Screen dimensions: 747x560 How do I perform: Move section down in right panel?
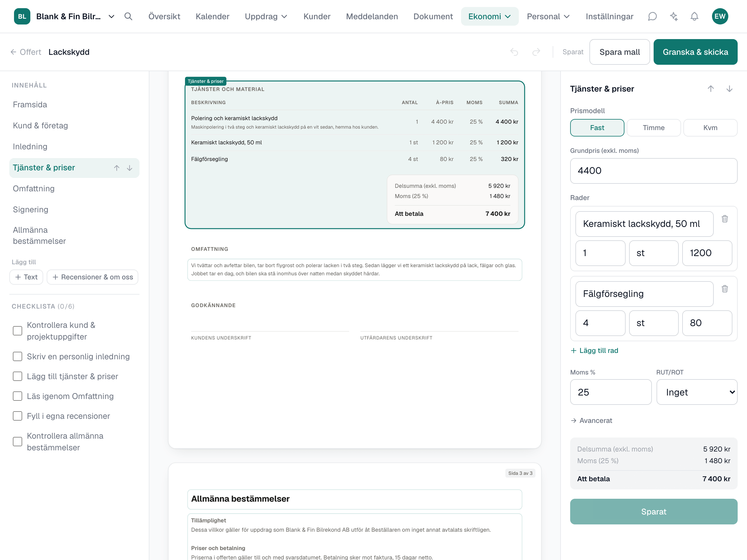tap(729, 89)
